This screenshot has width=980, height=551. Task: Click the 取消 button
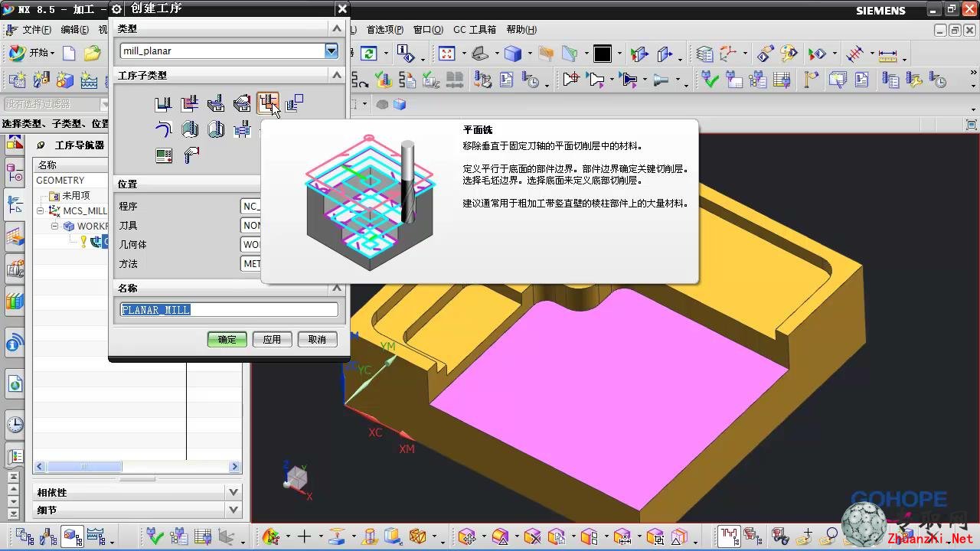click(317, 339)
